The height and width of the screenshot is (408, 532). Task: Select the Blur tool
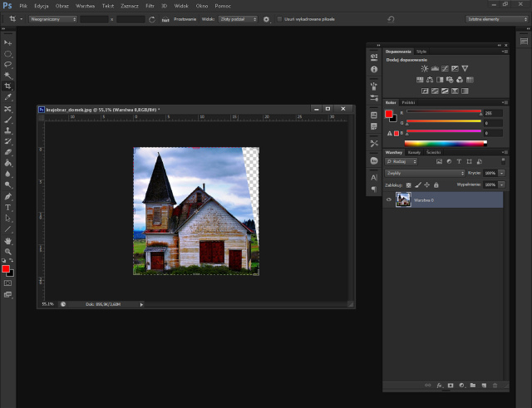click(7, 174)
